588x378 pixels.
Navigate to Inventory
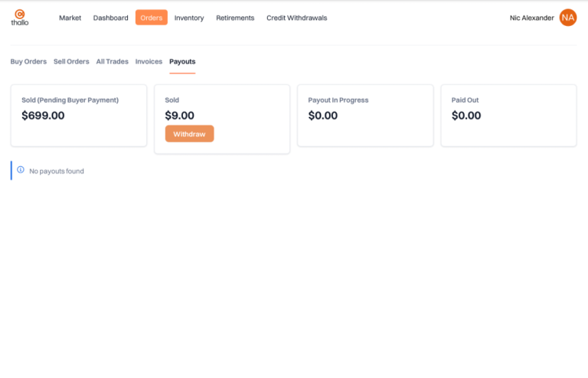click(x=189, y=18)
